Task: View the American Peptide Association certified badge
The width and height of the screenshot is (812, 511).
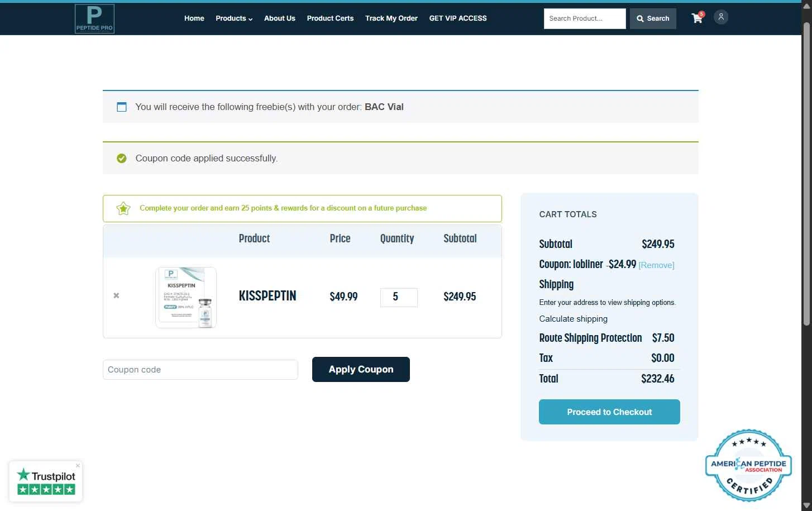Action: pos(748,465)
